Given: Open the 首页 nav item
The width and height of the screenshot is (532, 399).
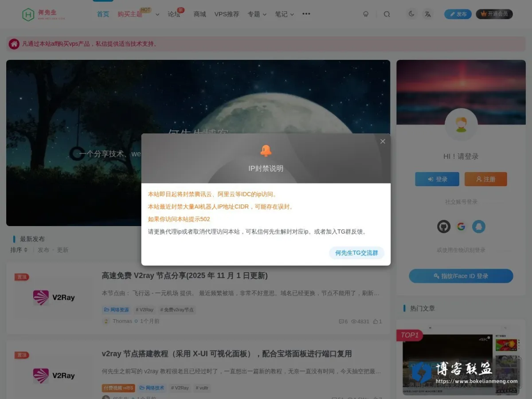Looking at the screenshot, I should pyautogui.click(x=103, y=14).
